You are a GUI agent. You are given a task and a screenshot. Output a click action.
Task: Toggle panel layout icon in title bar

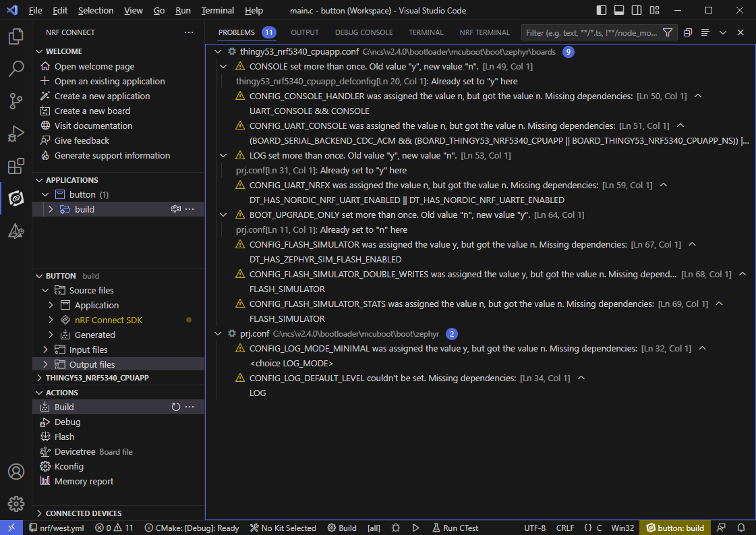tap(619, 10)
